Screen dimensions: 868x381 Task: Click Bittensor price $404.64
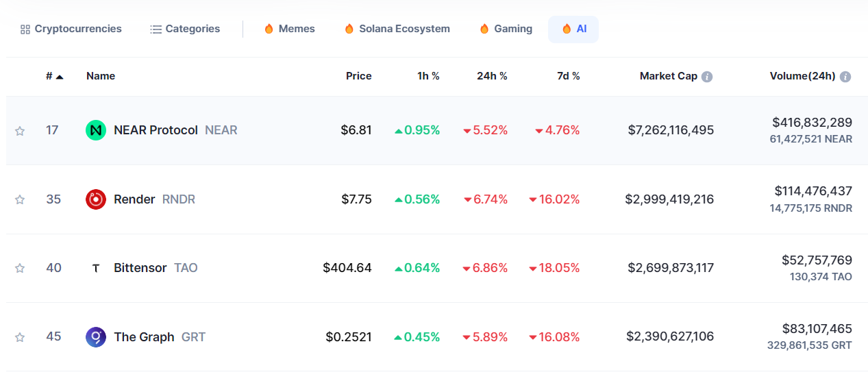[347, 268]
